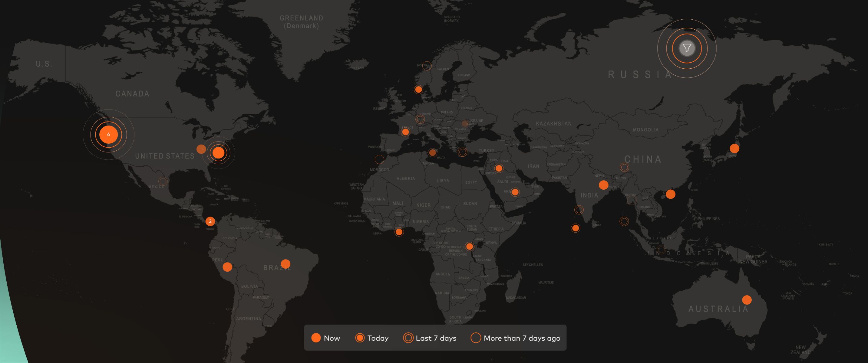This screenshot has height=363, width=868.
Task: Click the orange marker on Japan
Action: point(734,148)
